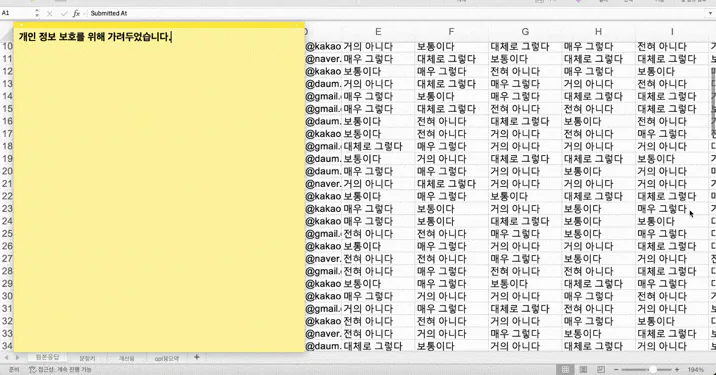
Task: Click the next sheet navigation arrow
Action: [18, 358]
